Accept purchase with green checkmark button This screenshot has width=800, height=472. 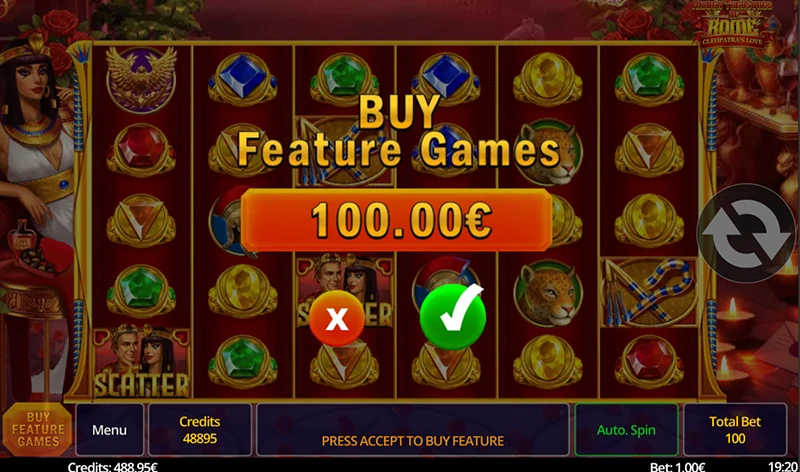(x=453, y=317)
